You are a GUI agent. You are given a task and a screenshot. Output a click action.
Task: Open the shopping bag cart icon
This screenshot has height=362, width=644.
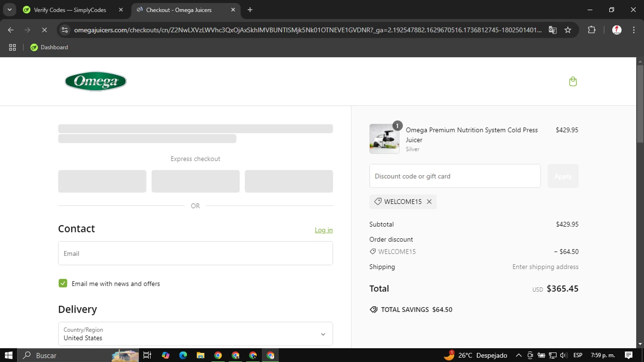coord(573,82)
